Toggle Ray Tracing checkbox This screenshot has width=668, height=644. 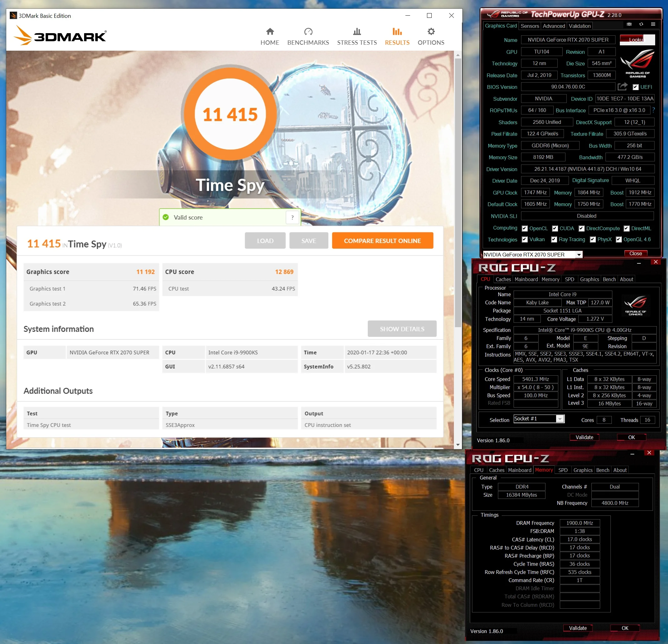554,240
